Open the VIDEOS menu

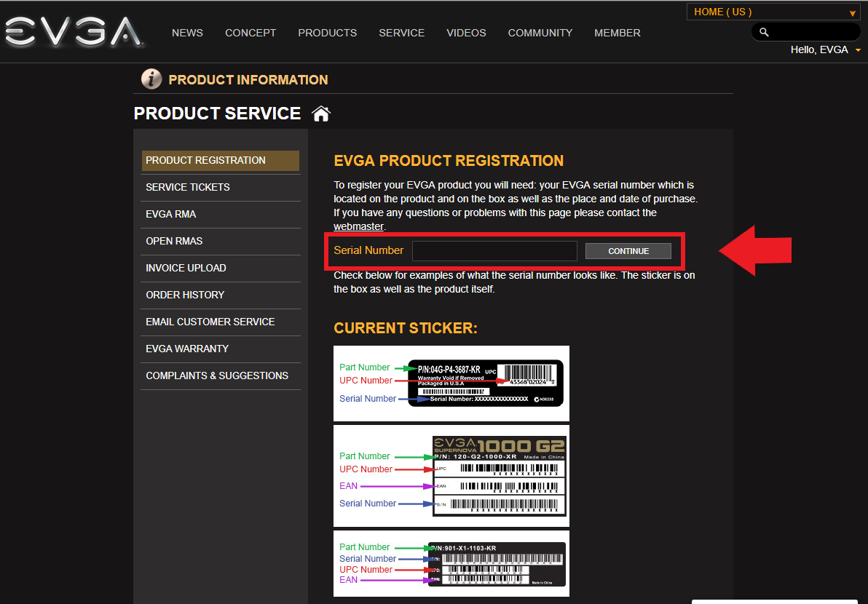[466, 33]
